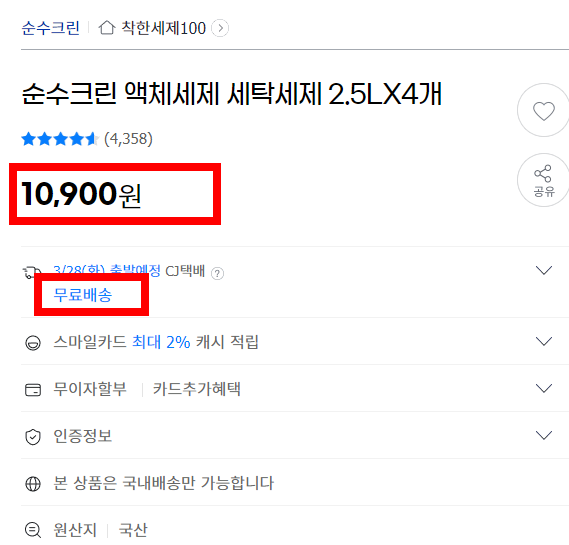Click the 무료배송 free shipping label
This screenshot has width=569, height=545.
pos(83,295)
